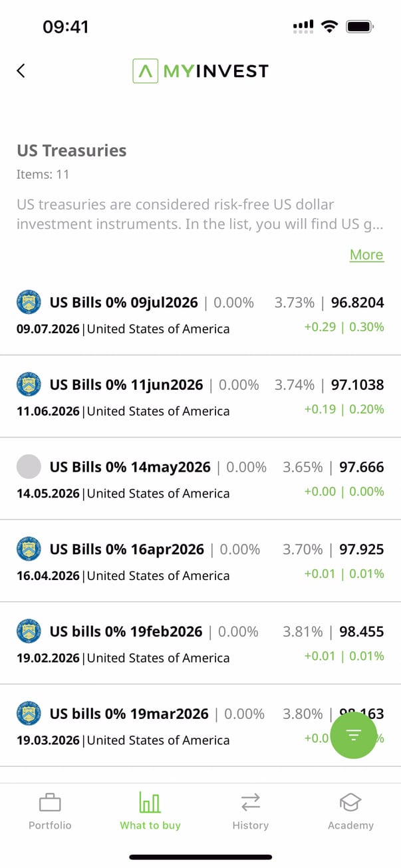Image resolution: width=401 pixels, height=868 pixels.
Task: Tap the Treasury seal beside 19mar2026 bill
Action: coord(29,714)
